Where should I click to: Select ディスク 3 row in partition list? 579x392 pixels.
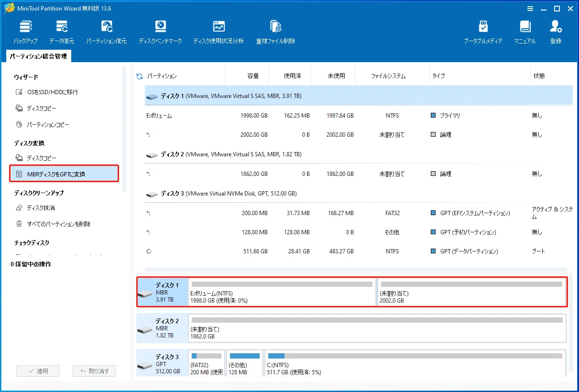(x=359, y=194)
